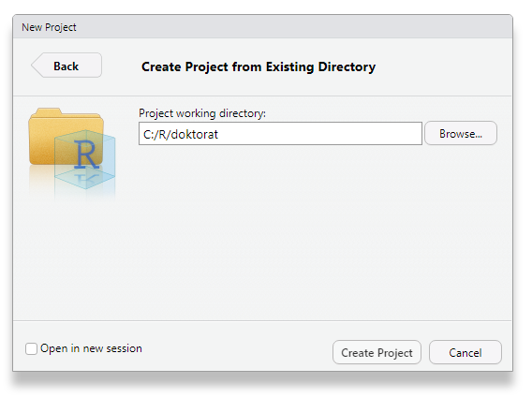Click the empty area below the directory field

click(305, 230)
